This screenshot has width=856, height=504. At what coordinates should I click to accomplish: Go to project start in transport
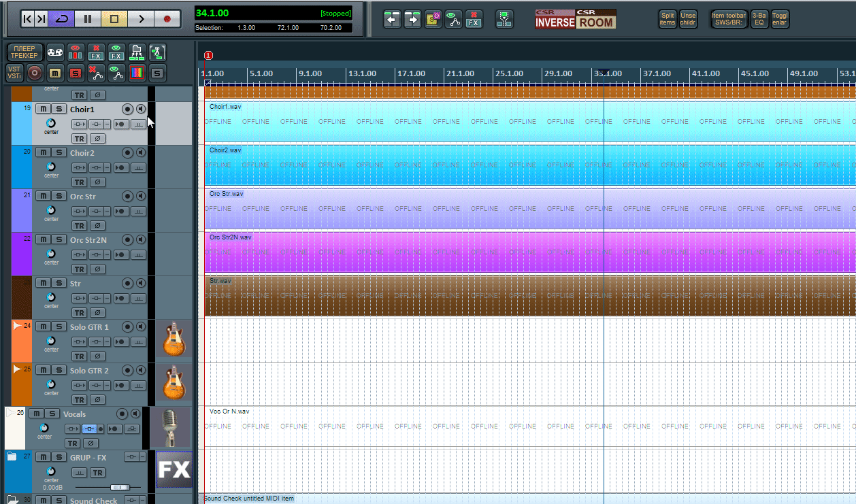(27, 19)
